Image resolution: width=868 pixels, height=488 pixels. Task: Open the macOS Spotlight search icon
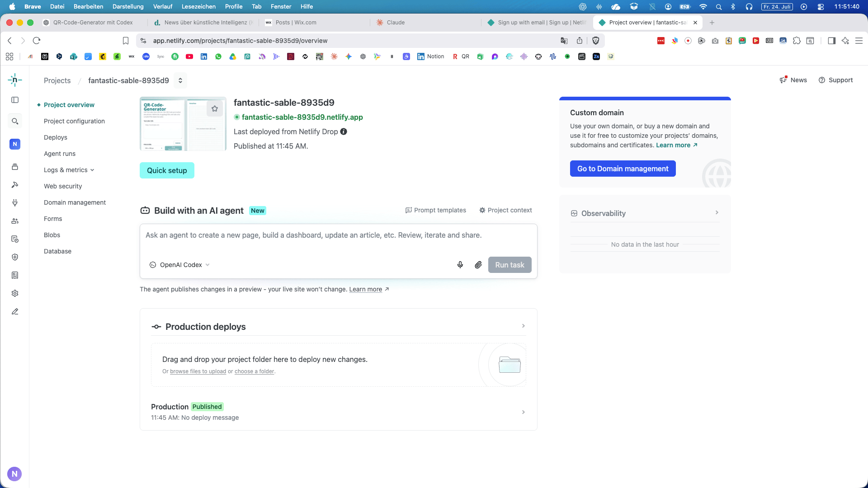pyautogui.click(x=719, y=7)
